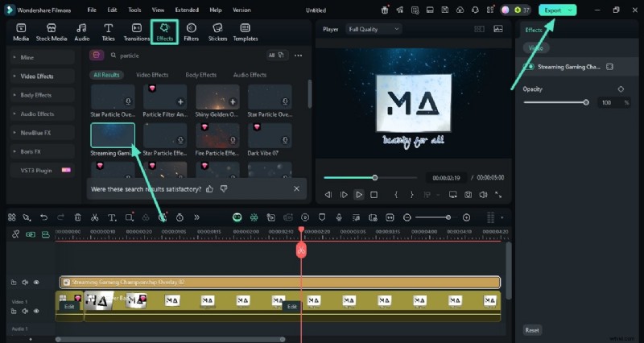This screenshot has width=644, height=343.
Task: Open the Transitions panel
Action: click(137, 31)
